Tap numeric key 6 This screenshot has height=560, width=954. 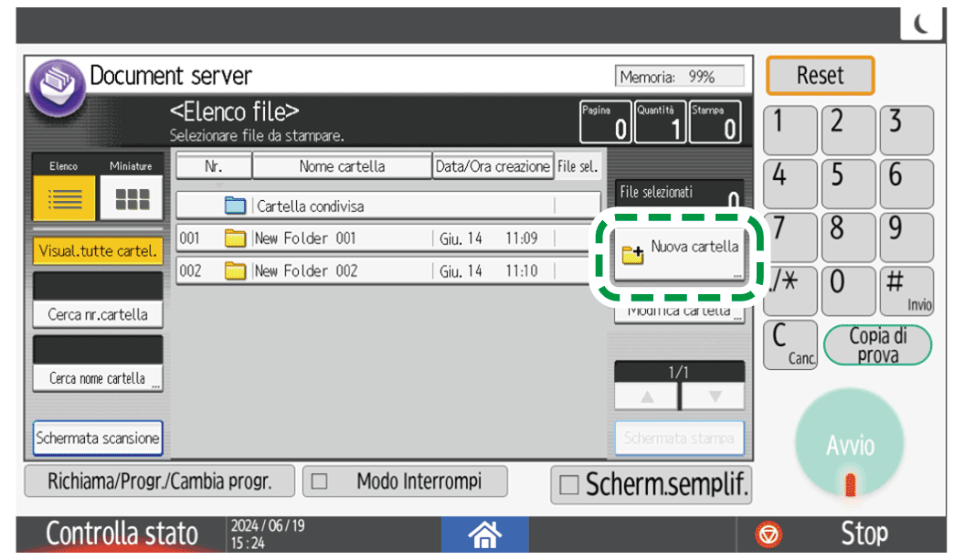[906, 184]
